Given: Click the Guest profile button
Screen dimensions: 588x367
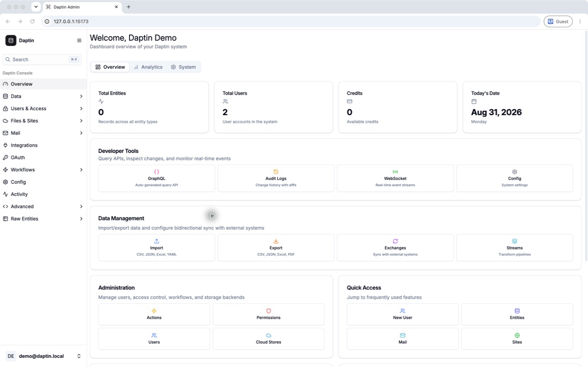Looking at the screenshot, I should (x=558, y=22).
